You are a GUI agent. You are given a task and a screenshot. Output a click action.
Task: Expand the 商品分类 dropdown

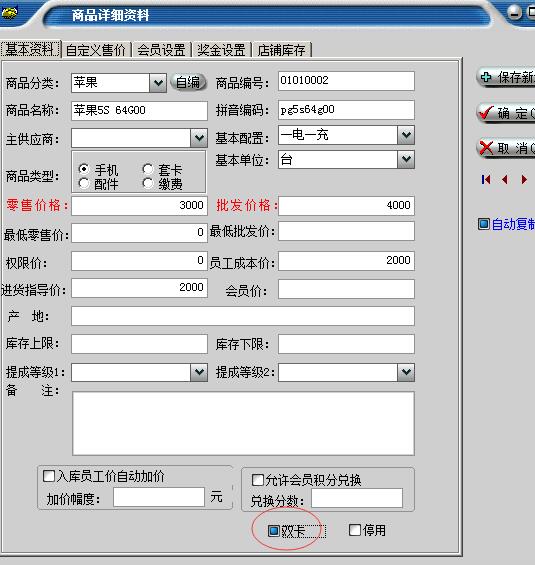coord(158,83)
